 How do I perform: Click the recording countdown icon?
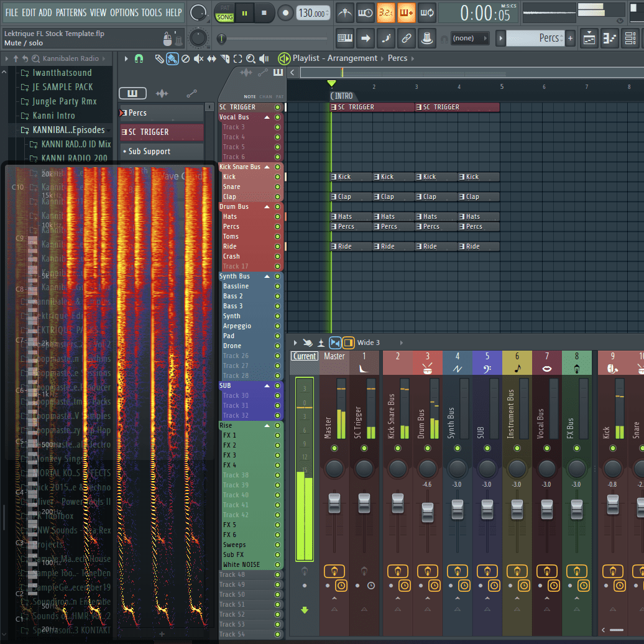tap(386, 12)
